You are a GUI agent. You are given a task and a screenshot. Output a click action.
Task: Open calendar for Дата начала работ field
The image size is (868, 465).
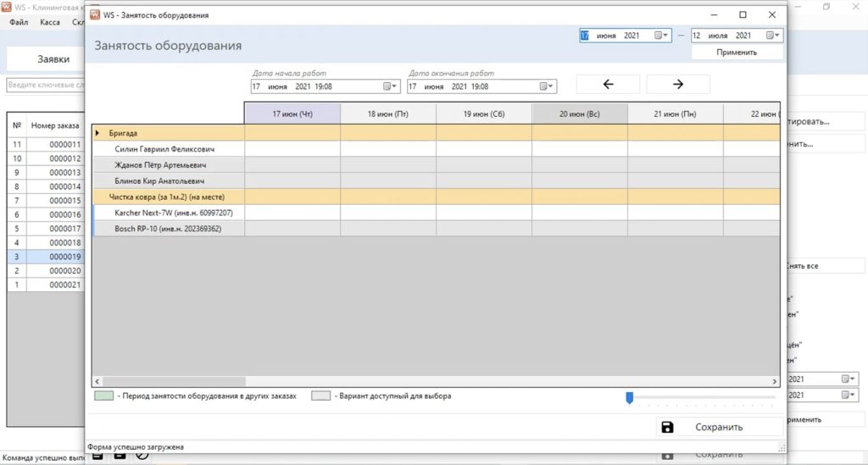point(390,86)
